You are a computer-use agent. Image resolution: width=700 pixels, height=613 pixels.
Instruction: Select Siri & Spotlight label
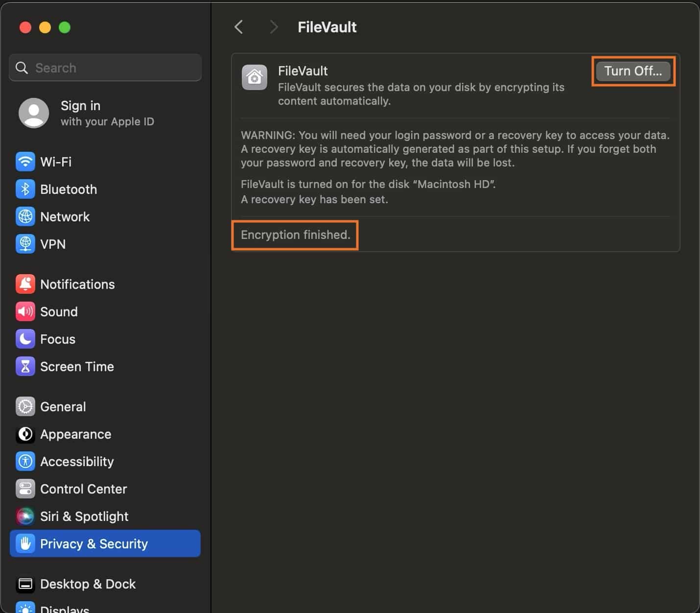[84, 516]
